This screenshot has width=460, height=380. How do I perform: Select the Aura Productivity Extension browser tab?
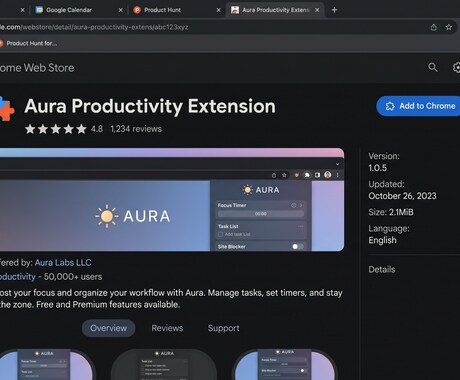pyautogui.click(x=275, y=10)
